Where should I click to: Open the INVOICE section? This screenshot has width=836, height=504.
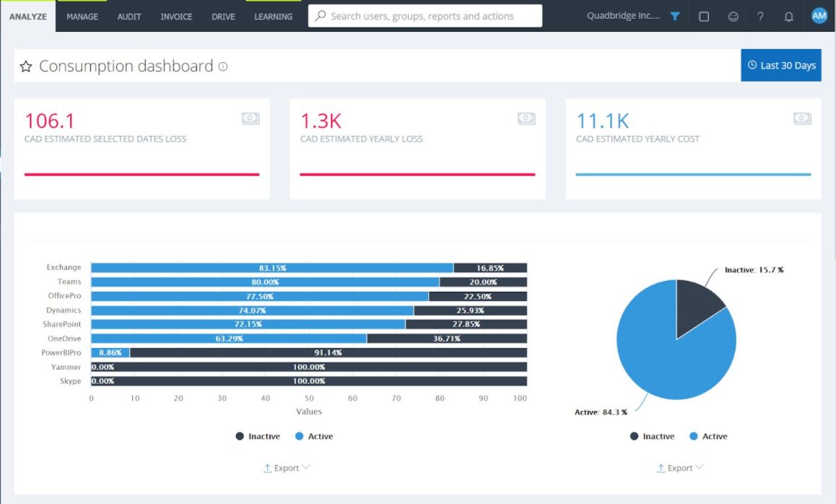pyautogui.click(x=175, y=16)
